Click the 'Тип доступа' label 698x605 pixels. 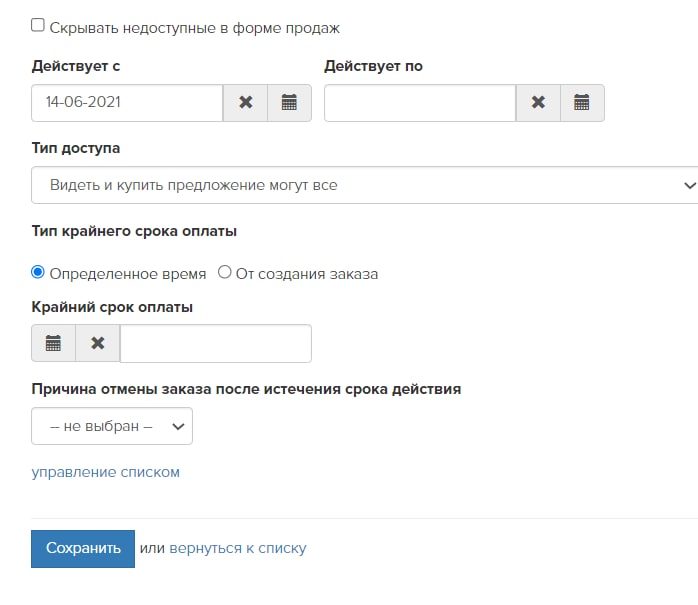click(x=76, y=148)
